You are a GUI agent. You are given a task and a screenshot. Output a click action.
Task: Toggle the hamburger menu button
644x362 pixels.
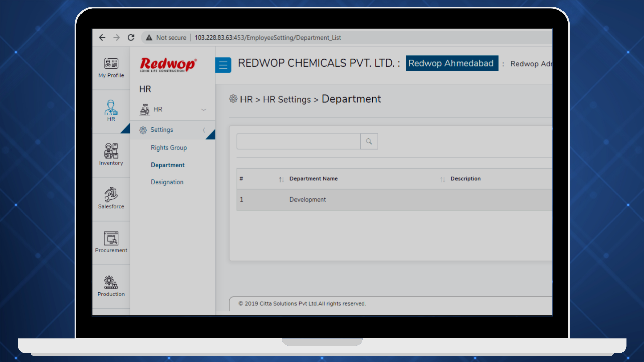[223, 65]
